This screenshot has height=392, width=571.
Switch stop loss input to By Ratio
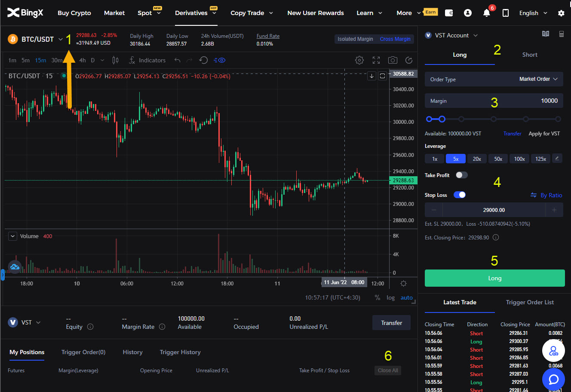[x=546, y=195]
